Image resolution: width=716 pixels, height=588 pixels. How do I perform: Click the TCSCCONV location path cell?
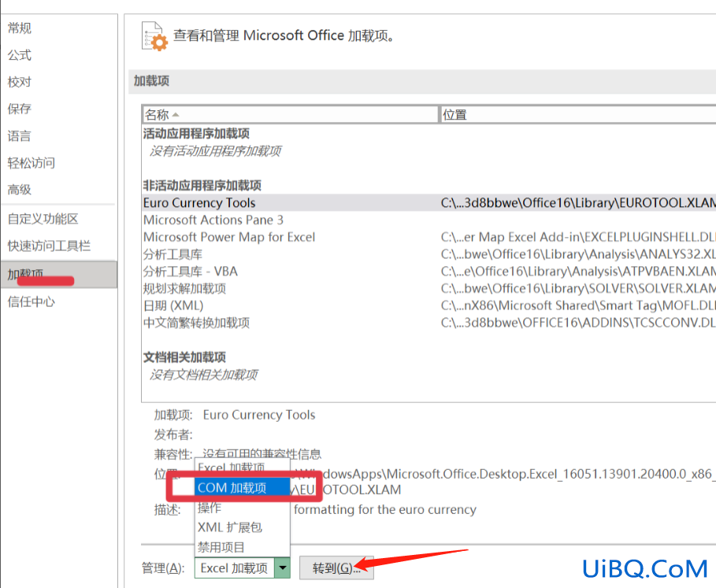pos(578,323)
